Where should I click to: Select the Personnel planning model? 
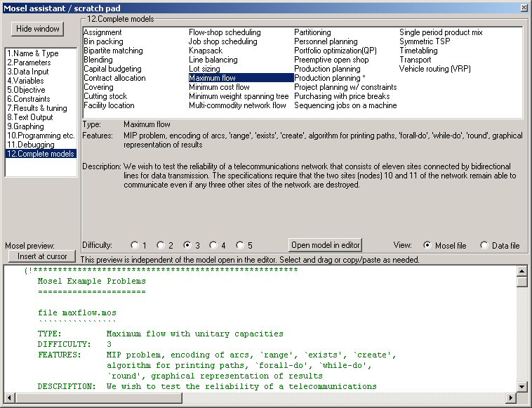(326, 41)
